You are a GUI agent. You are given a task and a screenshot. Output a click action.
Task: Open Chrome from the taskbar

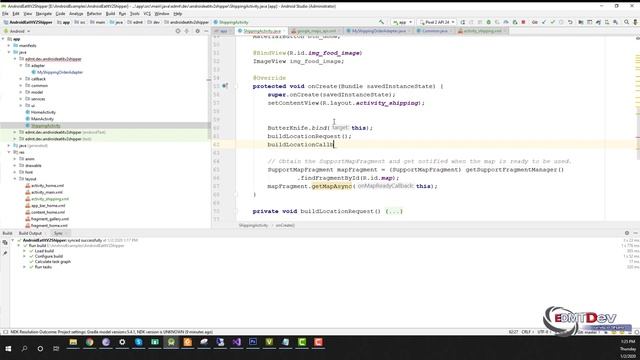pos(89,342)
